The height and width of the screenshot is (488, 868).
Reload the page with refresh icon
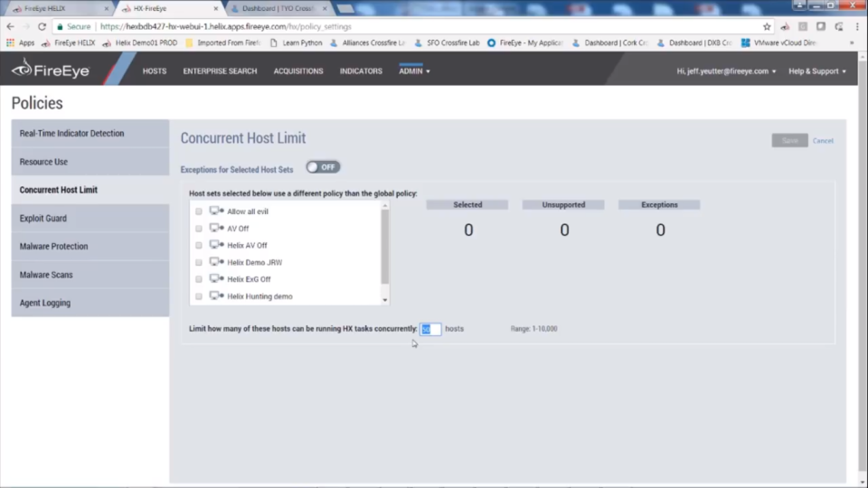pyautogui.click(x=42, y=26)
